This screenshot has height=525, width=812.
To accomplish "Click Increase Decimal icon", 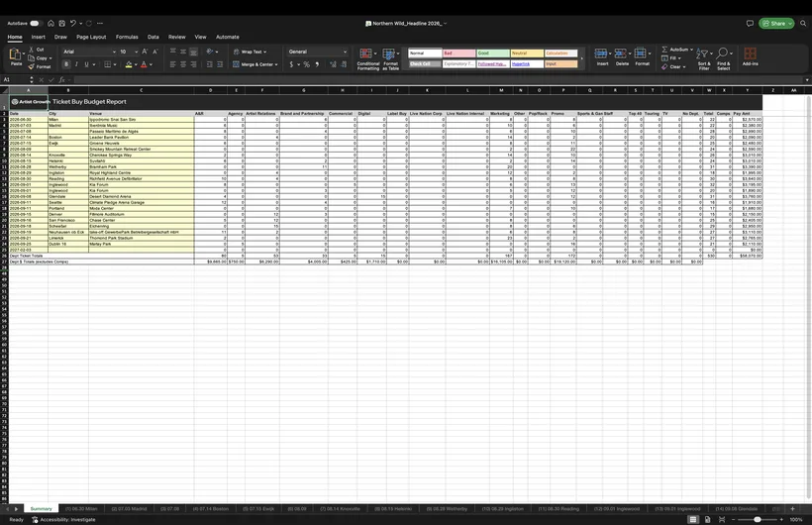I will tap(333, 64).
